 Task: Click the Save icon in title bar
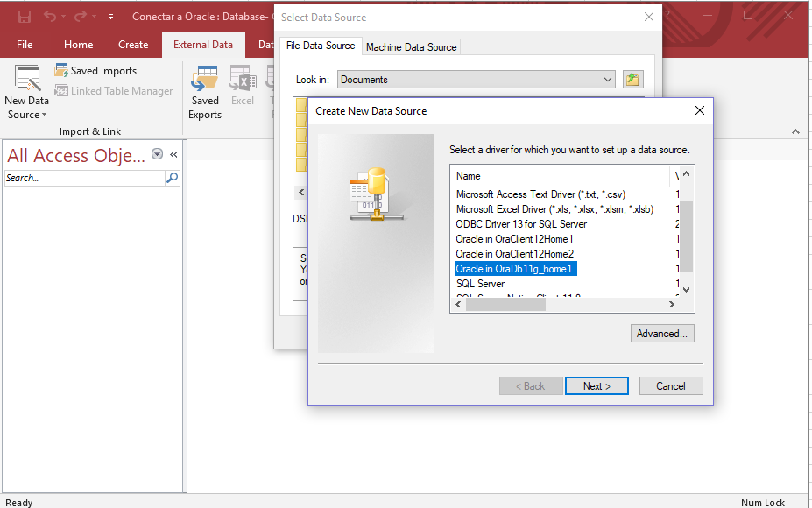25,17
